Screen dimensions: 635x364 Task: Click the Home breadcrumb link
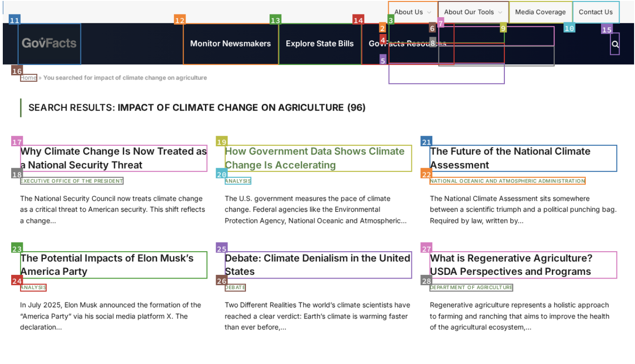point(28,78)
